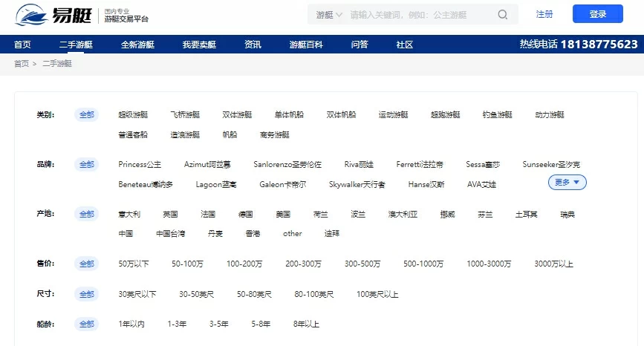Filter by 飞桥游艇 category
The width and height of the screenshot is (644, 346).
point(185,114)
